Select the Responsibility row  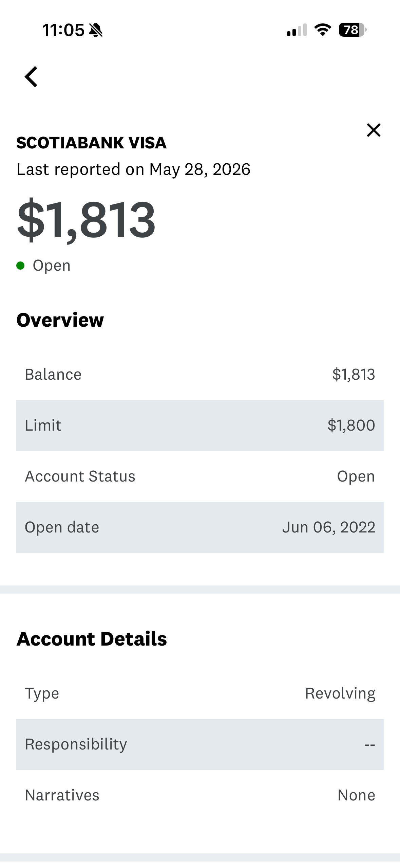pos(200,744)
